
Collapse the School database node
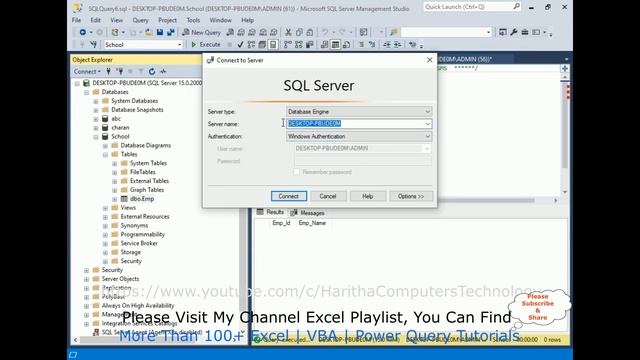click(96, 137)
